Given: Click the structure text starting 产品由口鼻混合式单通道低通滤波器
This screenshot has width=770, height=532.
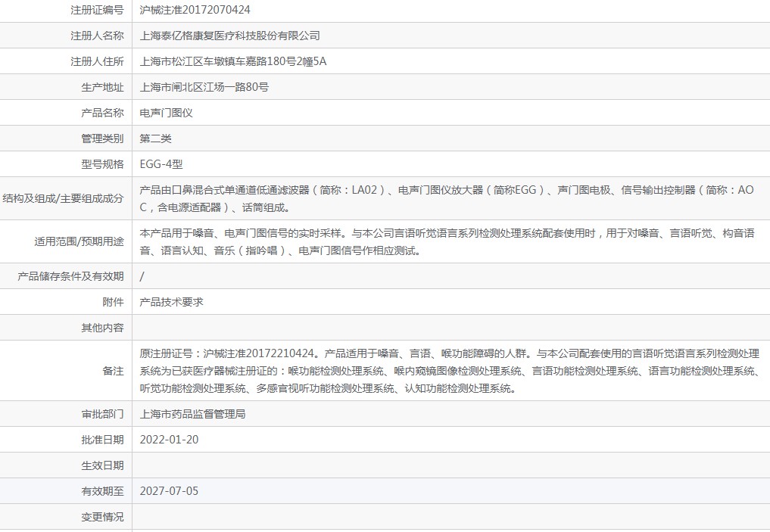Looking at the screenshot, I should (447, 199).
